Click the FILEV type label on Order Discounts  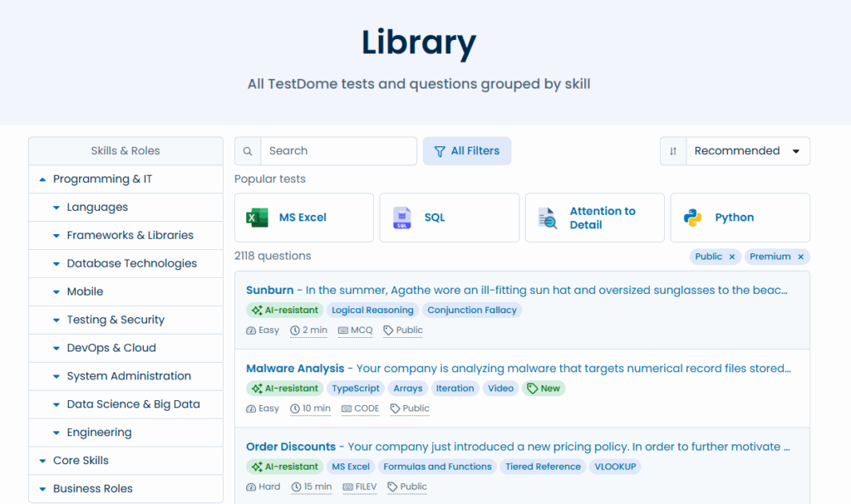tap(360, 487)
